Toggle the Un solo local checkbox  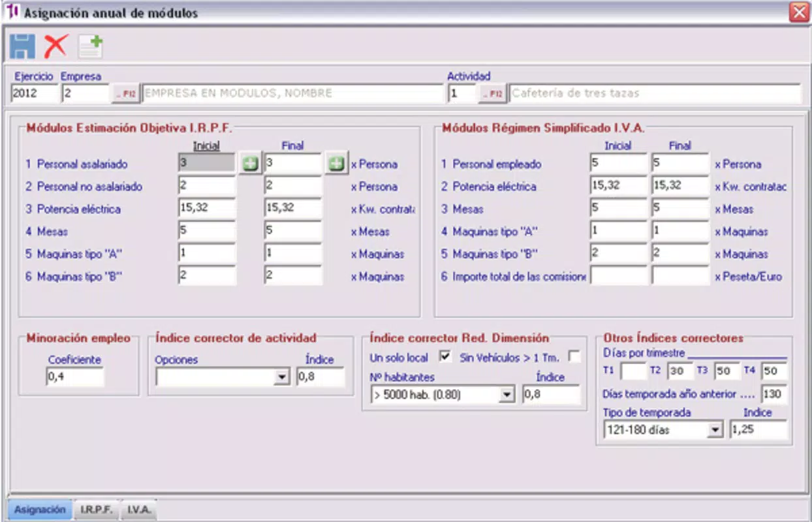[446, 357]
